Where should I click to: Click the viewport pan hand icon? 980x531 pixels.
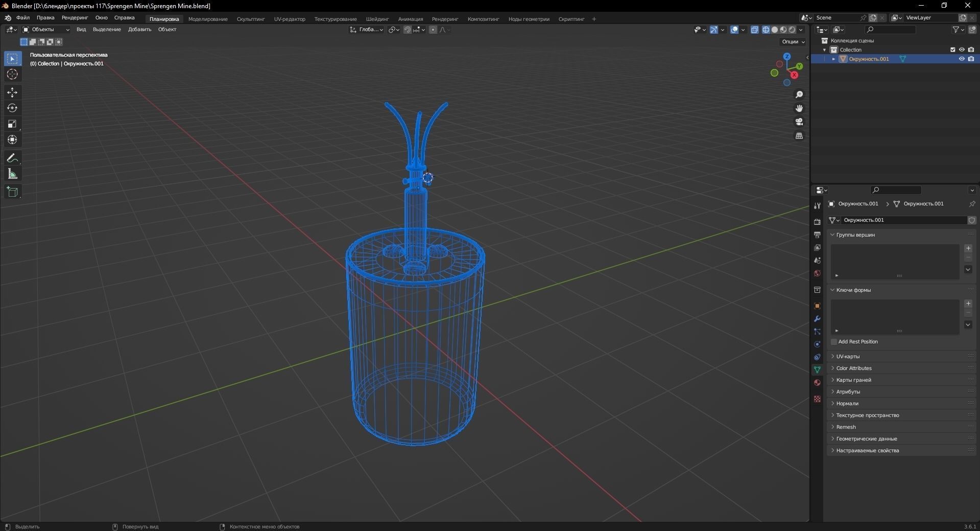[799, 108]
